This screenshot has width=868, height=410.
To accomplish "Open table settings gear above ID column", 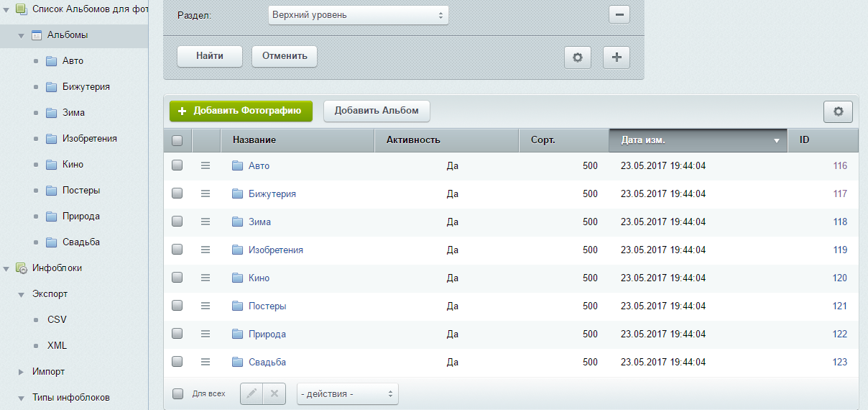I will click(x=837, y=111).
